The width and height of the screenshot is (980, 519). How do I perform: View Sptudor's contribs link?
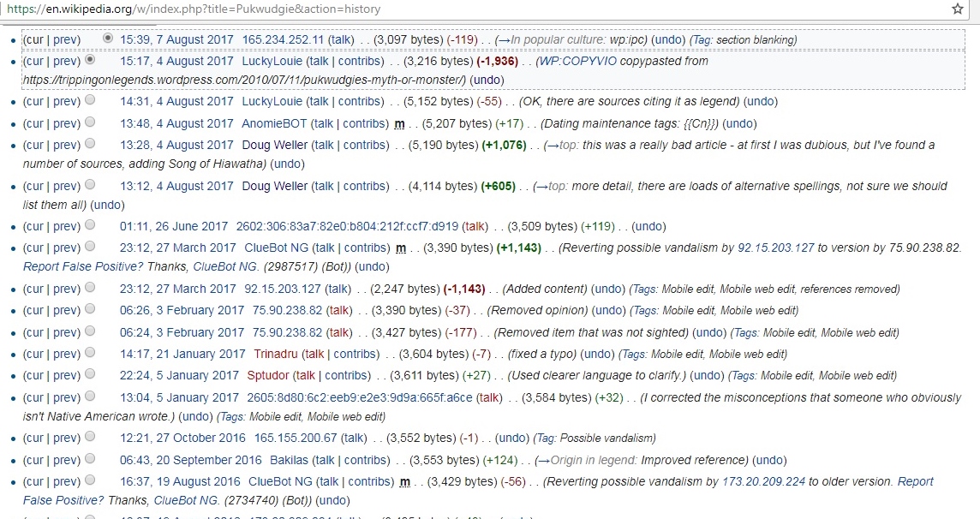[x=346, y=375]
